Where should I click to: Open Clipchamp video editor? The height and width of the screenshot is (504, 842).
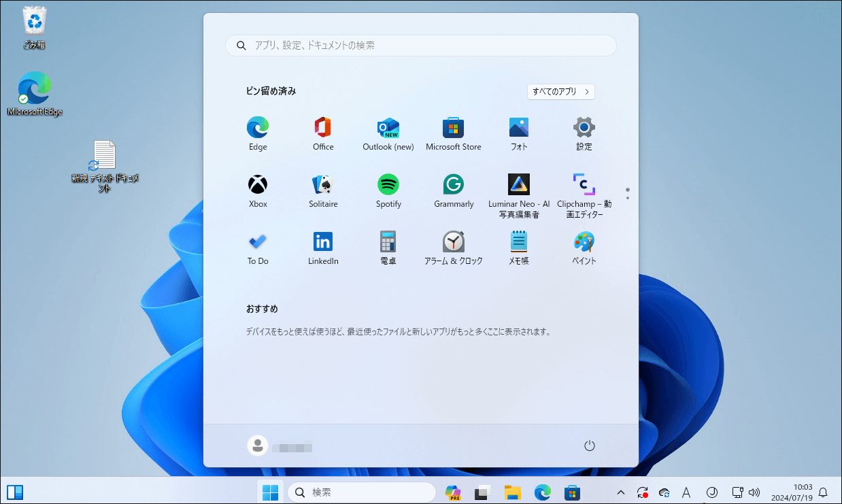click(583, 184)
